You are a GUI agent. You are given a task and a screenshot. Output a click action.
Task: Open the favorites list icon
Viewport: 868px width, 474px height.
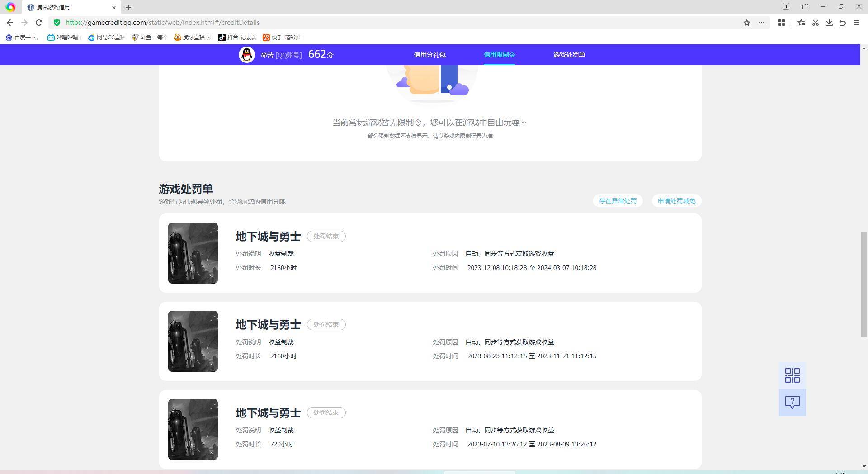coord(801,23)
